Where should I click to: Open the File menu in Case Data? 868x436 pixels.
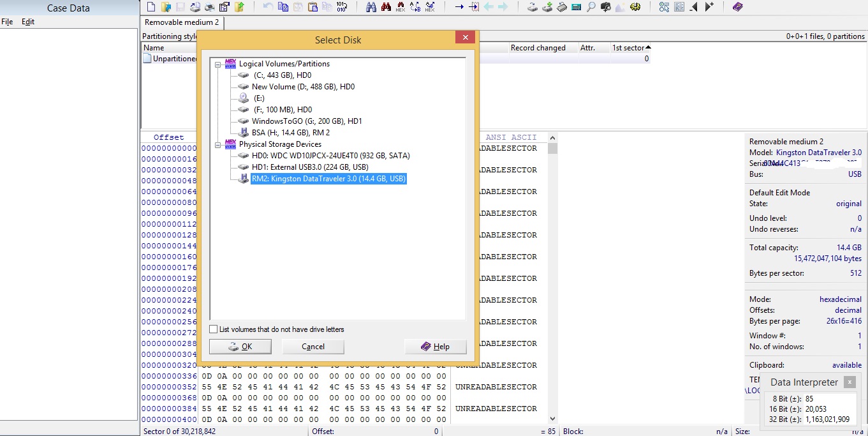pyautogui.click(x=7, y=22)
